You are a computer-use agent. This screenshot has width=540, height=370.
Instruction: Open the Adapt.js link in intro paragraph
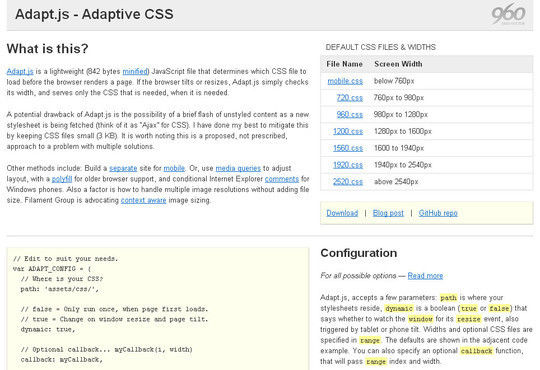pos(20,71)
